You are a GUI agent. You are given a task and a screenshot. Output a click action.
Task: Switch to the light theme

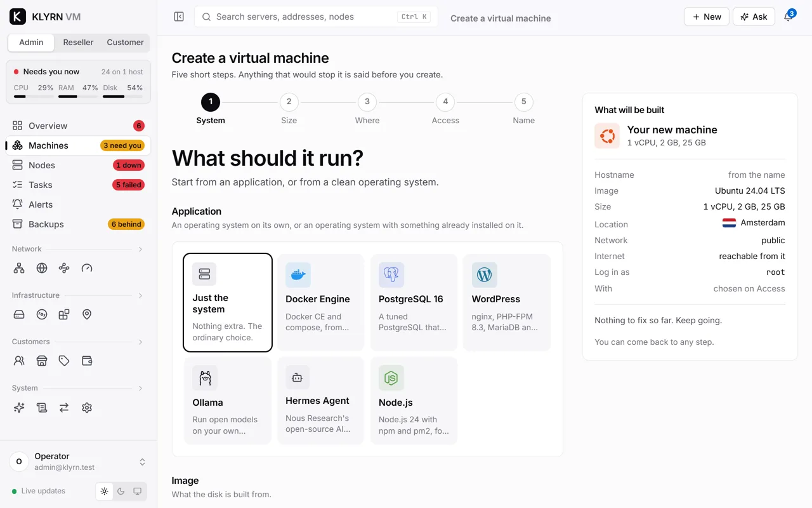point(105,491)
